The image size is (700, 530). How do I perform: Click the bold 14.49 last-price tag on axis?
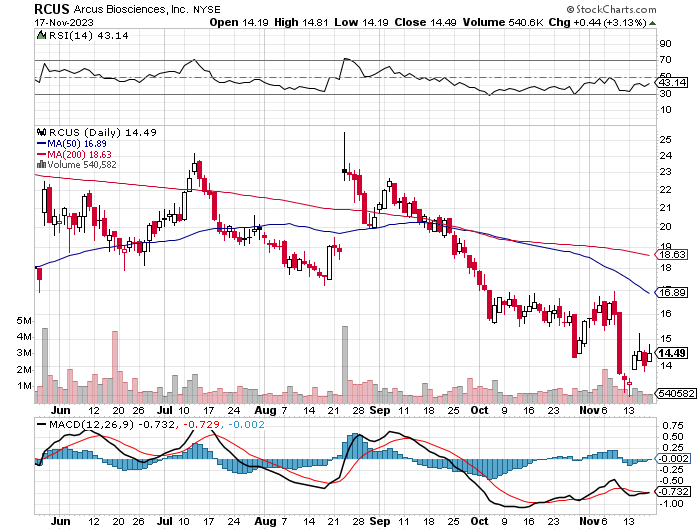click(x=673, y=353)
